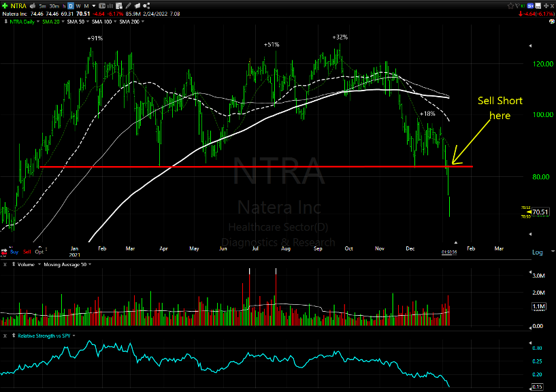This screenshot has height=392, width=556.
Task: Click the reorder arrows beside NTRA Daily
Action: 5,22
